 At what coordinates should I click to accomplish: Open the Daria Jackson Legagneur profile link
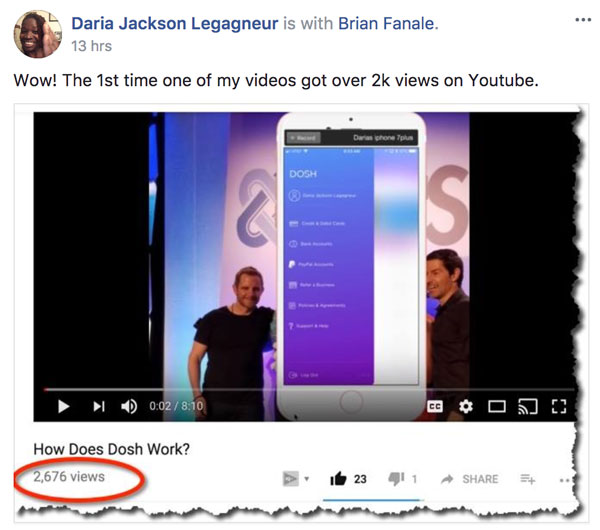click(174, 23)
